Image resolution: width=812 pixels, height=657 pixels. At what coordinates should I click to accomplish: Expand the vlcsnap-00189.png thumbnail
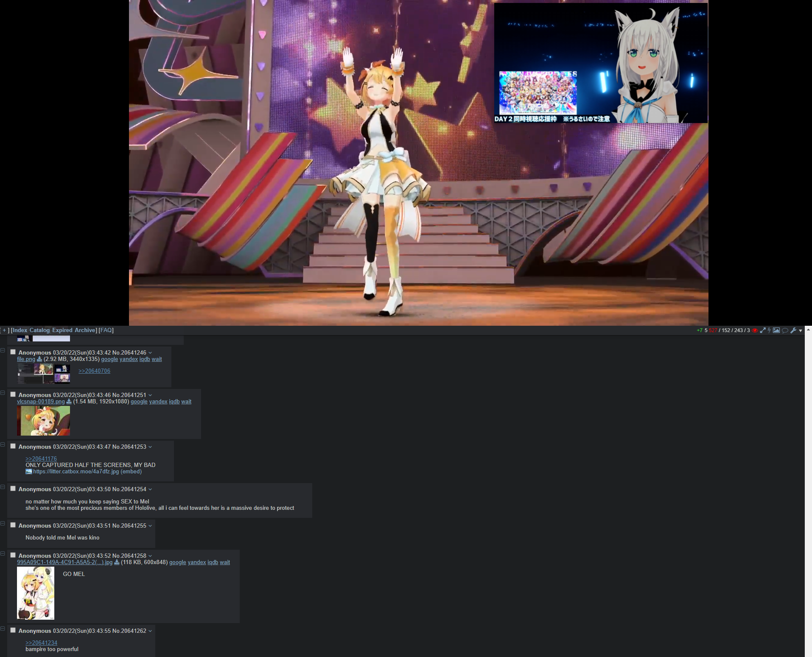click(x=43, y=421)
